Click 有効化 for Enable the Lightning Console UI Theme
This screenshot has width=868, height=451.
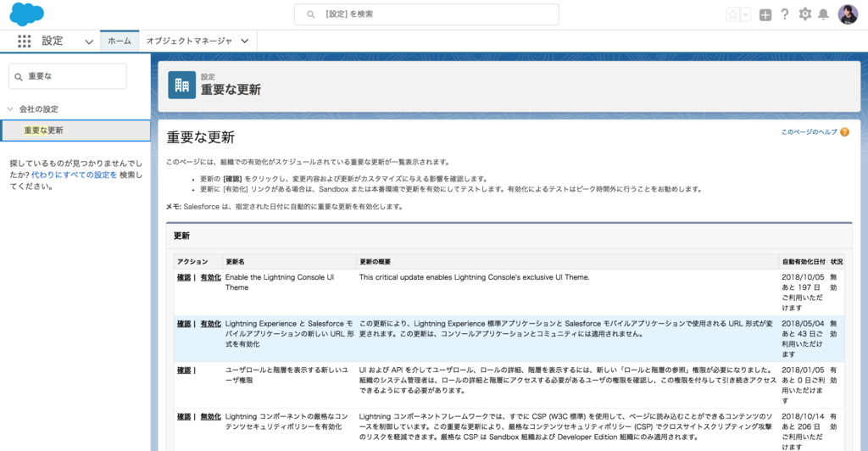210,277
